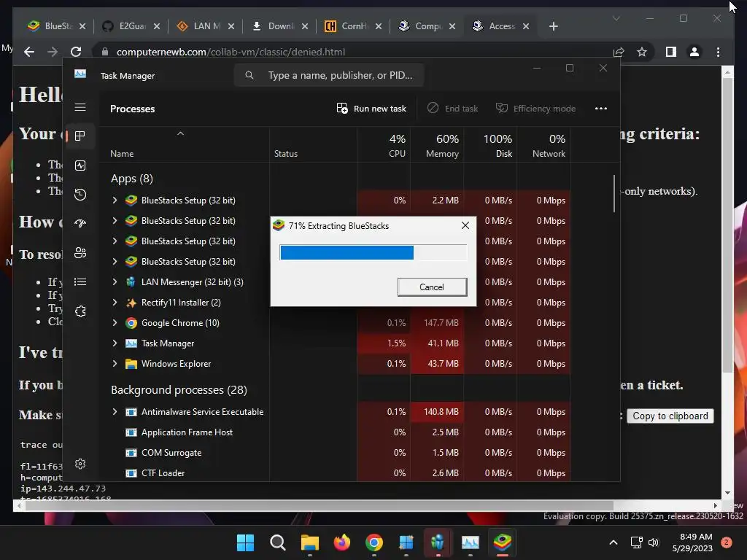Click the three-dot more options in Task Manager

tap(601, 109)
